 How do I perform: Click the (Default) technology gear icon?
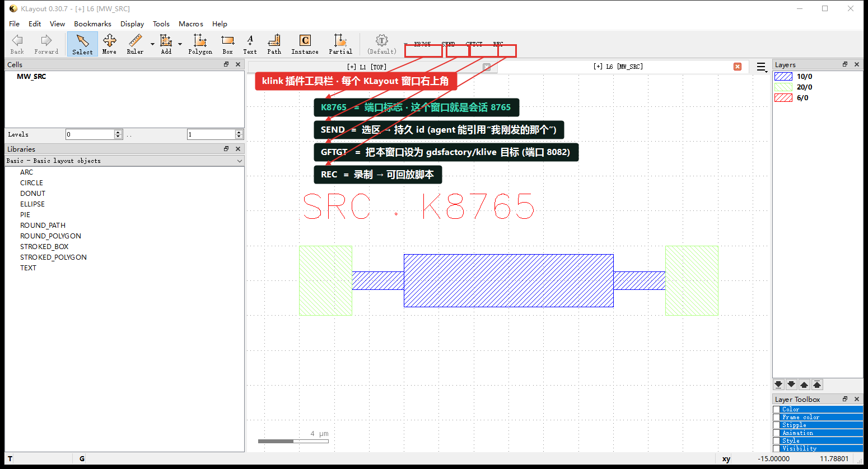[x=382, y=44]
